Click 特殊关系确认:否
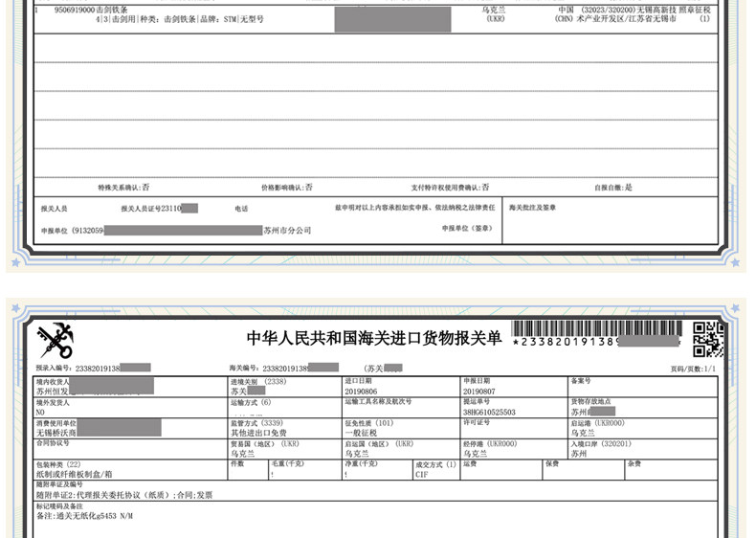Image resolution: width=756 pixels, height=538 pixels. (123, 188)
